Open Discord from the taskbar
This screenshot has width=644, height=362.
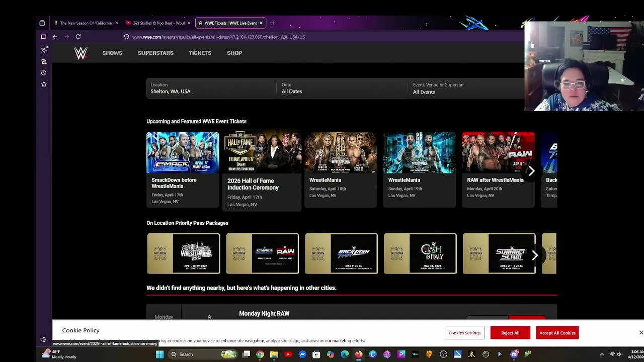[x=514, y=354]
